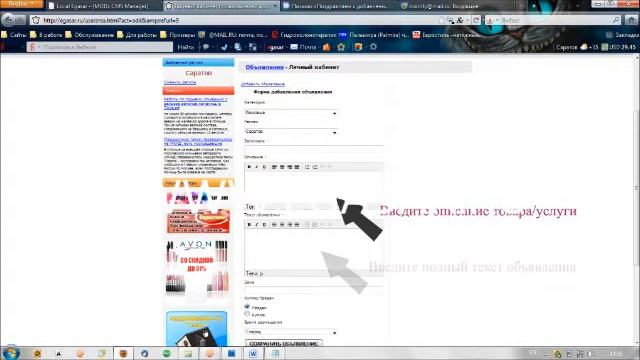Click Добавить объявление link

pos(263,84)
